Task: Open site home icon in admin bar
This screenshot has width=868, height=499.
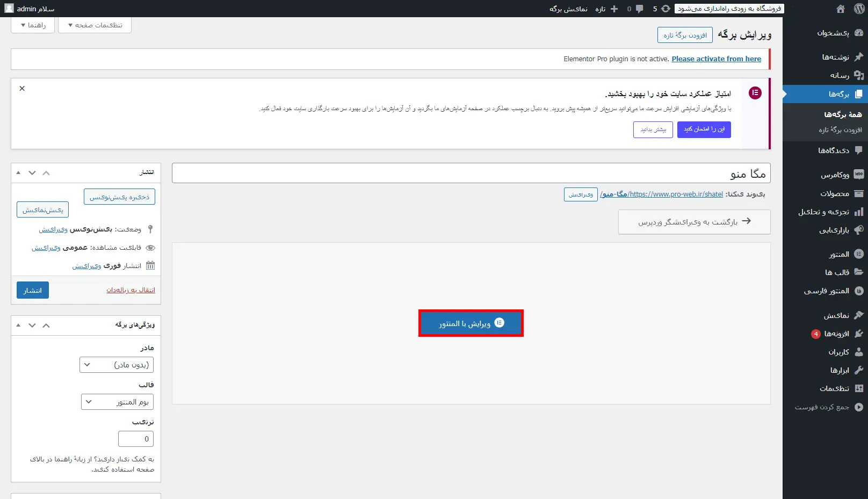Action: coord(841,9)
